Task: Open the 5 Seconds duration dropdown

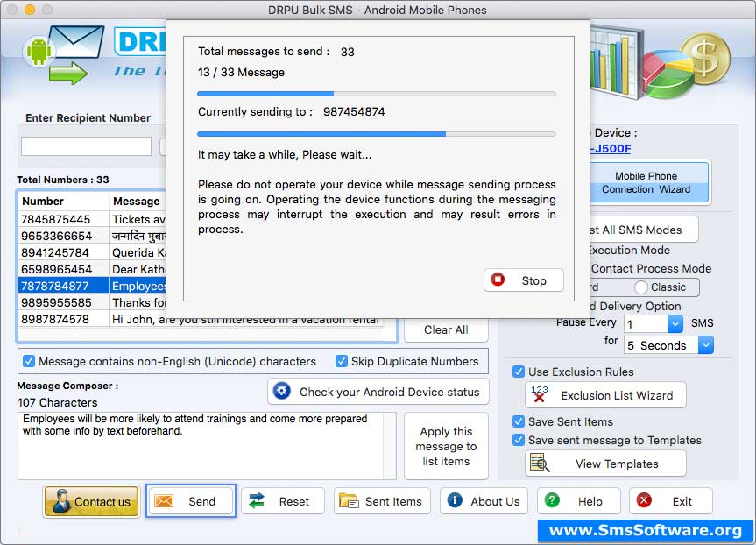Action: tap(706, 345)
